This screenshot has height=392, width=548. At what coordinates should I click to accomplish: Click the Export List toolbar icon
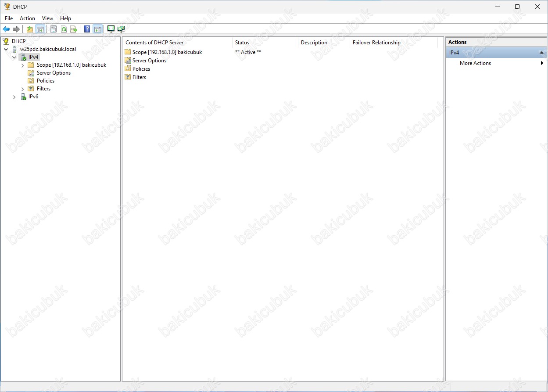(74, 29)
